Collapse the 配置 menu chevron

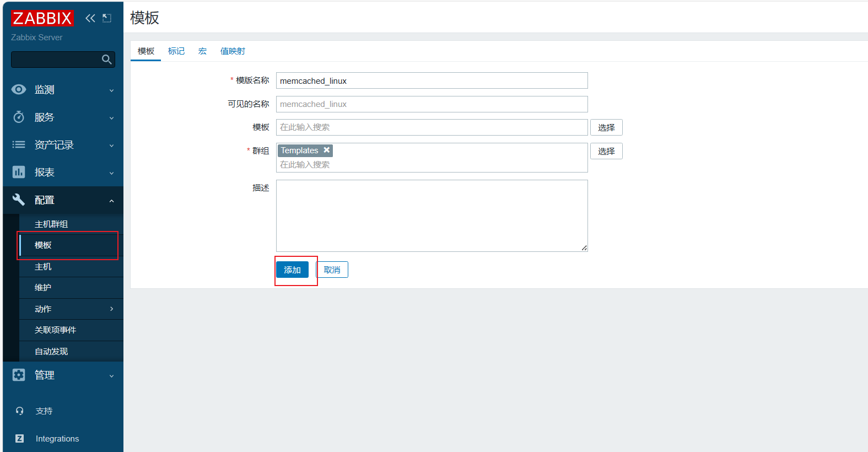click(111, 201)
